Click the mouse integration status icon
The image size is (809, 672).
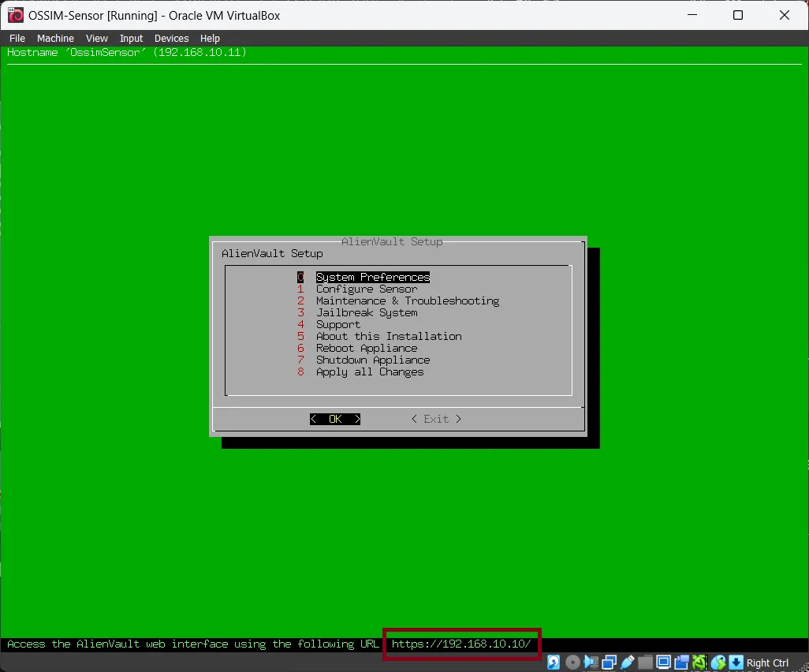(x=718, y=663)
